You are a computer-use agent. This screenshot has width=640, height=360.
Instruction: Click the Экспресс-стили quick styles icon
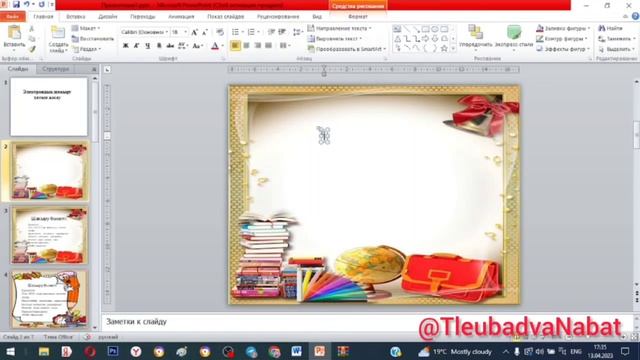coord(514,31)
